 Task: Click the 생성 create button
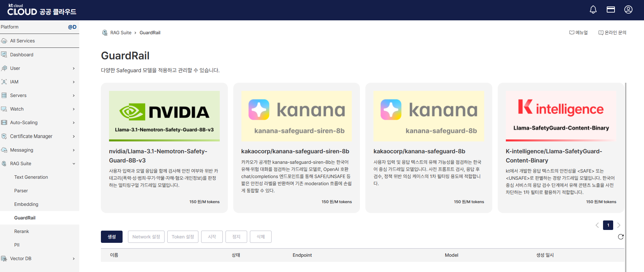click(x=112, y=237)
